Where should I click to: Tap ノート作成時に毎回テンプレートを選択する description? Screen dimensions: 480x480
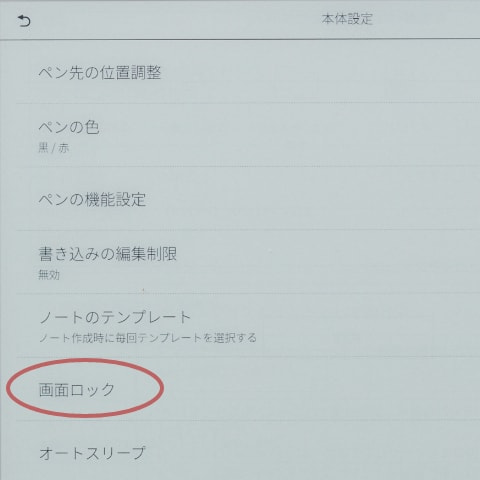click(x=148, y=338)
